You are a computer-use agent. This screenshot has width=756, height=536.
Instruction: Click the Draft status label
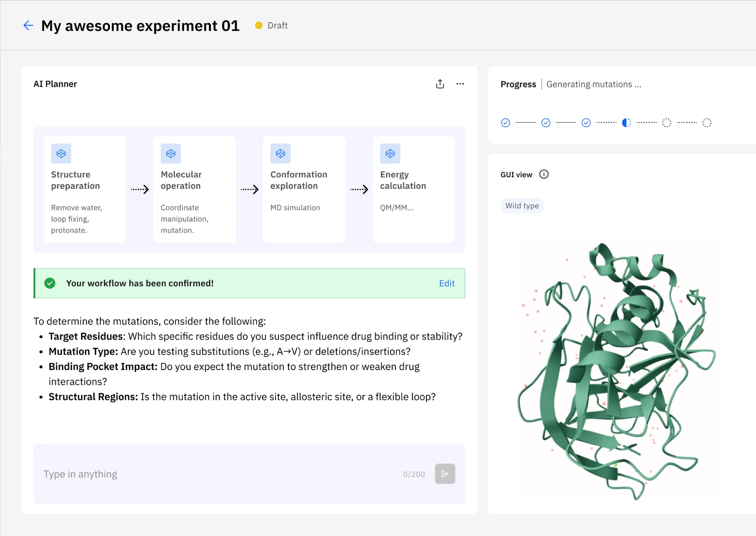pyautogui.click(x=277, y=25)
